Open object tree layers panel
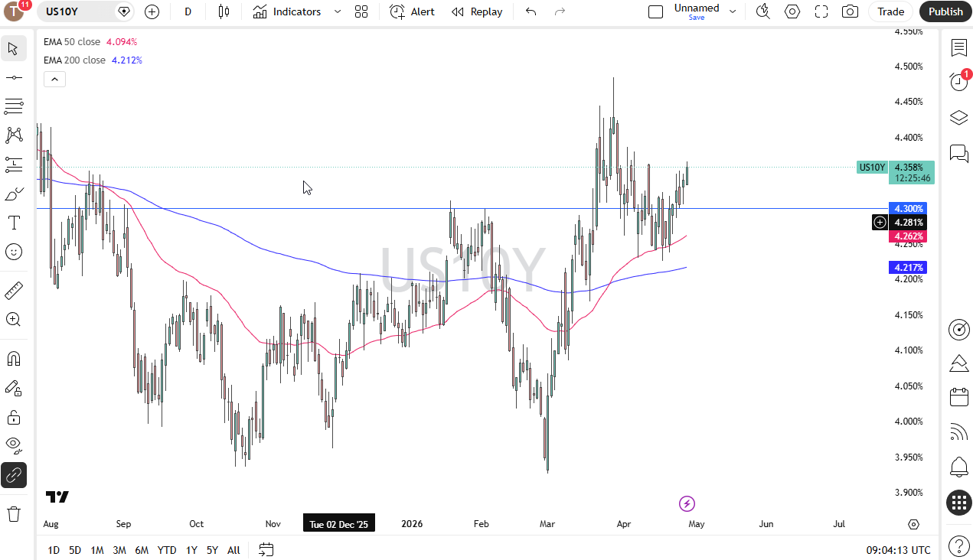Screen dimensions: 973x560 click(958, 117)
